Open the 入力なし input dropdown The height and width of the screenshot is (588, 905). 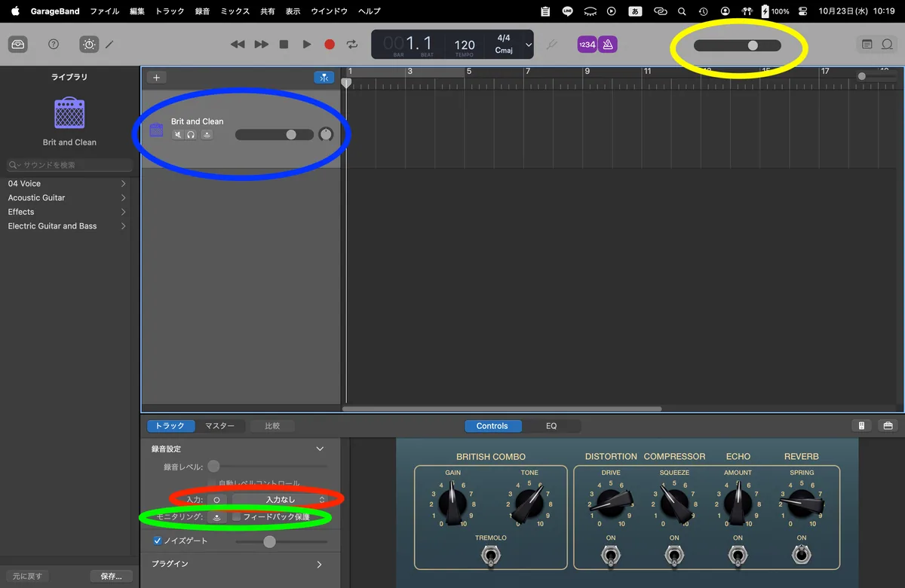point(280,499)
